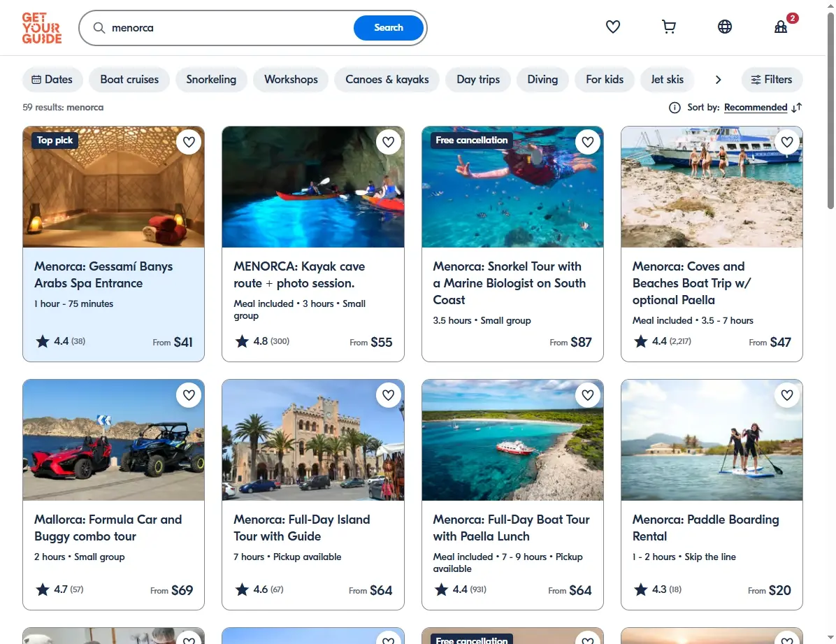The width and height of the screenshot is (836, 644).
Task: Open the Filters panel
Action: pyautogui.click(x=772, y=80)
